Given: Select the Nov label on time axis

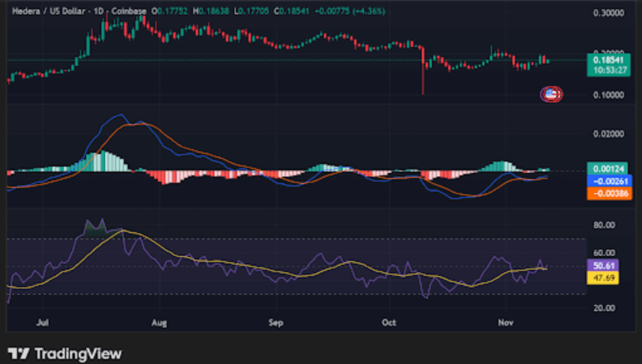Looking at the screenshot, I should point(505,323).
